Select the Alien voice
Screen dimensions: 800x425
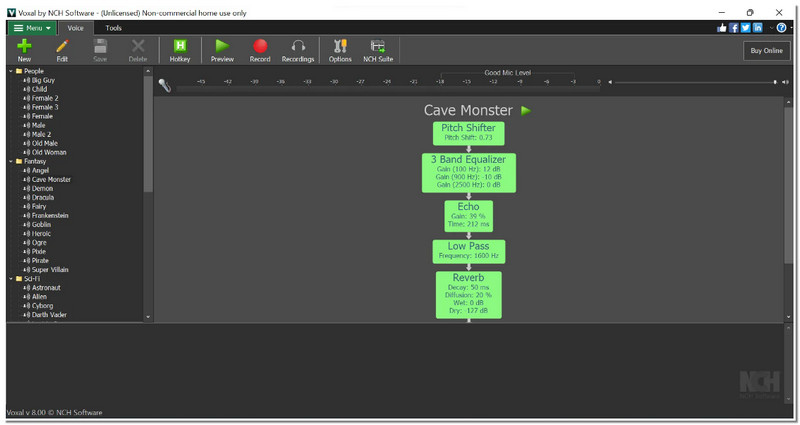point(39,296)
